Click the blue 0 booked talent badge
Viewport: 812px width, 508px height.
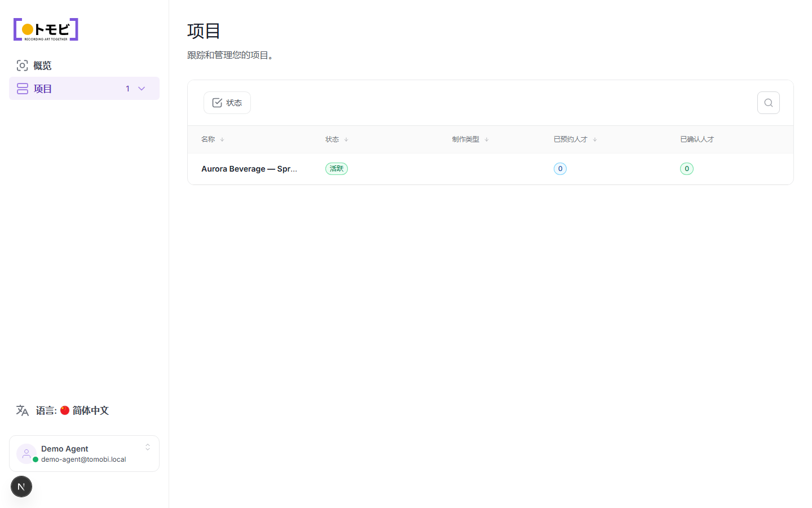560,169
